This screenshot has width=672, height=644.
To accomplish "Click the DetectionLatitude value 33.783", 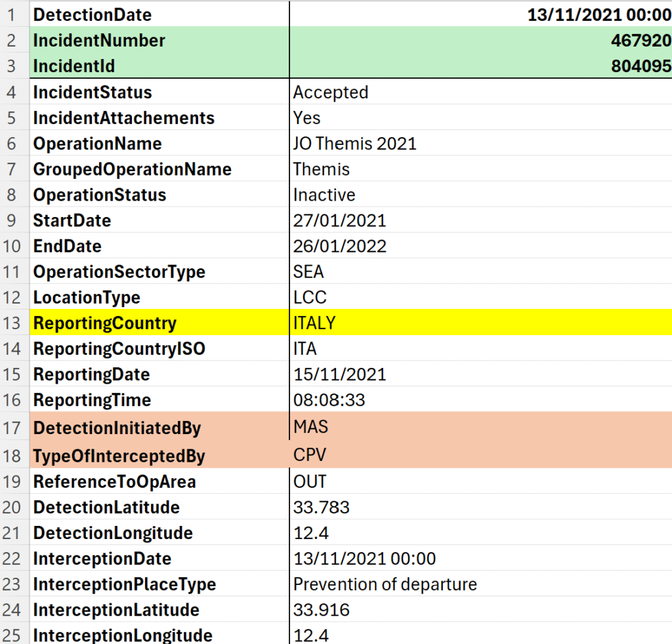I will click(x=321, y=507).
